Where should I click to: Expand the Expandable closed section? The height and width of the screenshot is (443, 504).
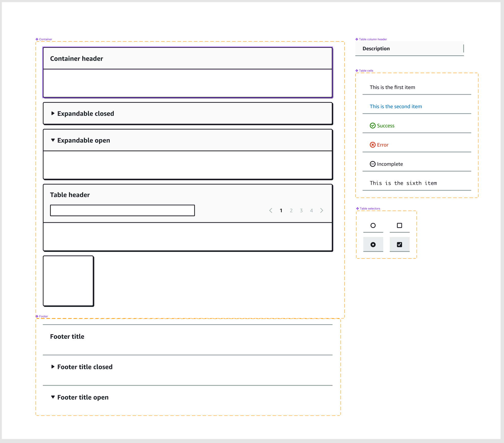53,113
